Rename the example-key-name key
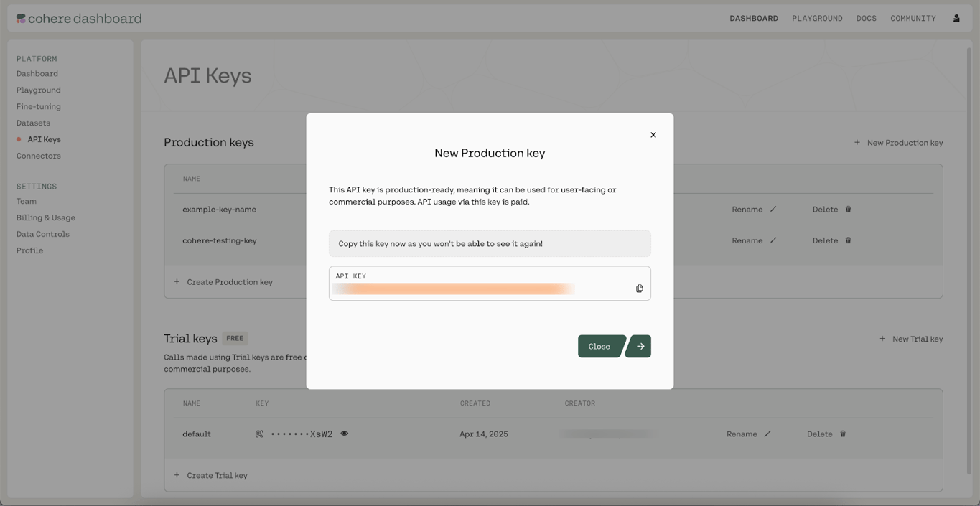 point(754,210)
